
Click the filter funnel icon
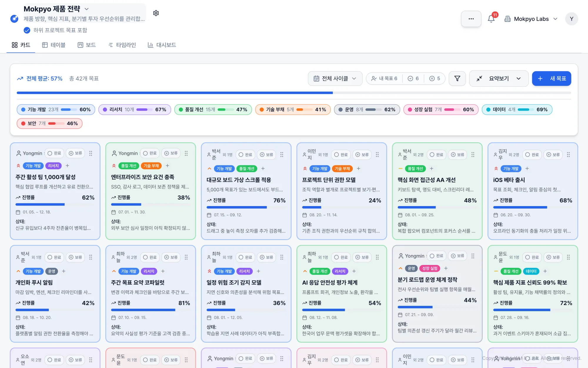457,79
